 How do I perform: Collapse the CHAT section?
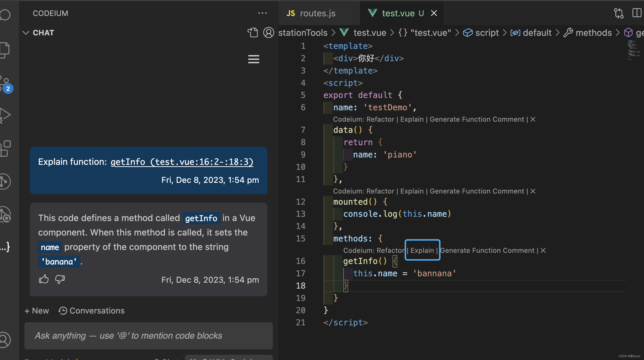click(26, 33)
